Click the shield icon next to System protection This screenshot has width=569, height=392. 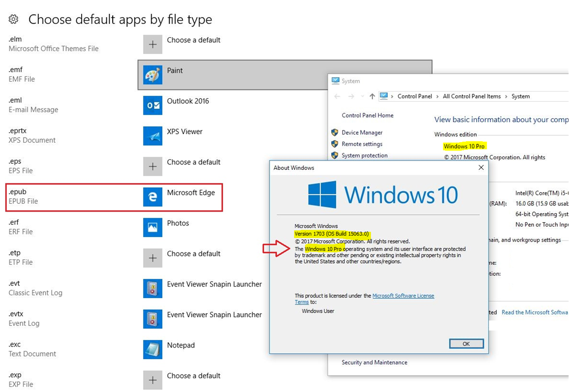[335, 155]
